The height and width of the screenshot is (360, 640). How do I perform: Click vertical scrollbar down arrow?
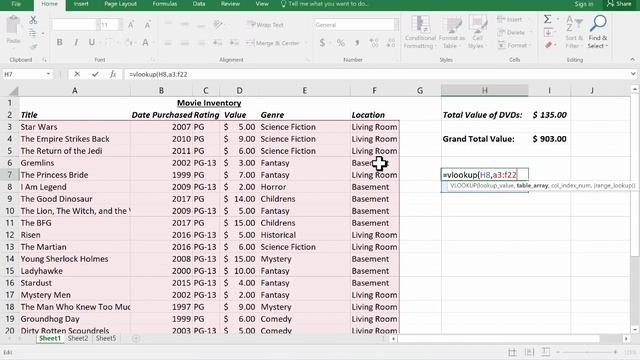coord(634,330)
